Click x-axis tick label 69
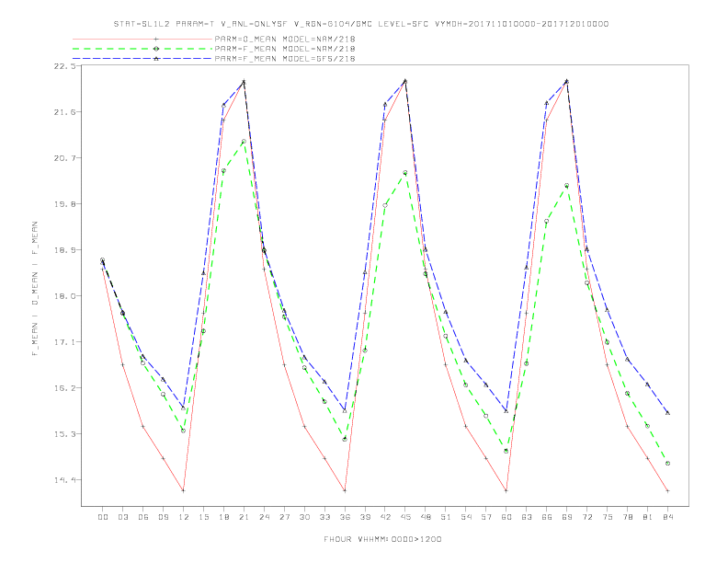This screenshot has width=728, height=563. [x=567, y=517]
